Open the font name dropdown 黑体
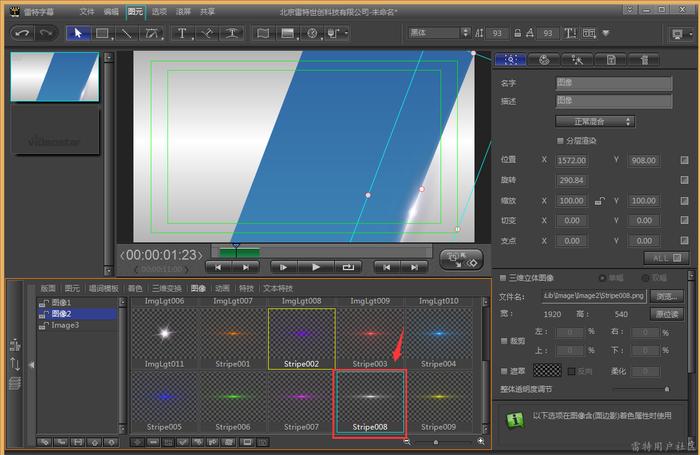Image resolution: width=700 pixels, height=455 pixels. (439, 33)
